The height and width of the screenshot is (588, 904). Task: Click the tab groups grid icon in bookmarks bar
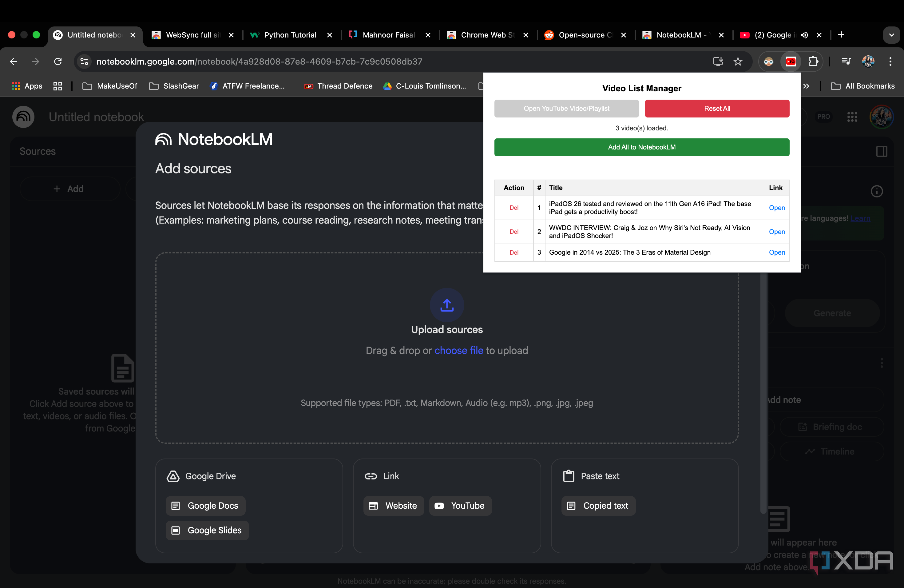(x=58, y=86)
